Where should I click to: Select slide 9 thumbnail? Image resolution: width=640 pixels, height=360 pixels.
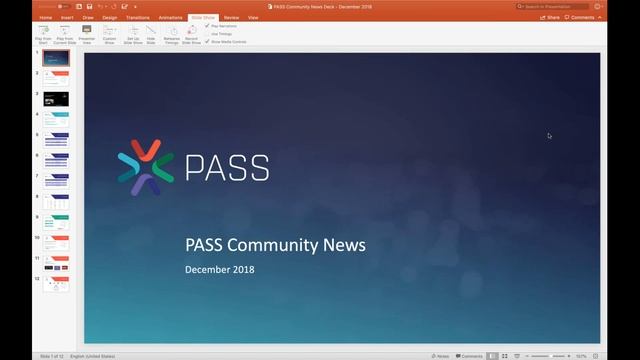56,222
